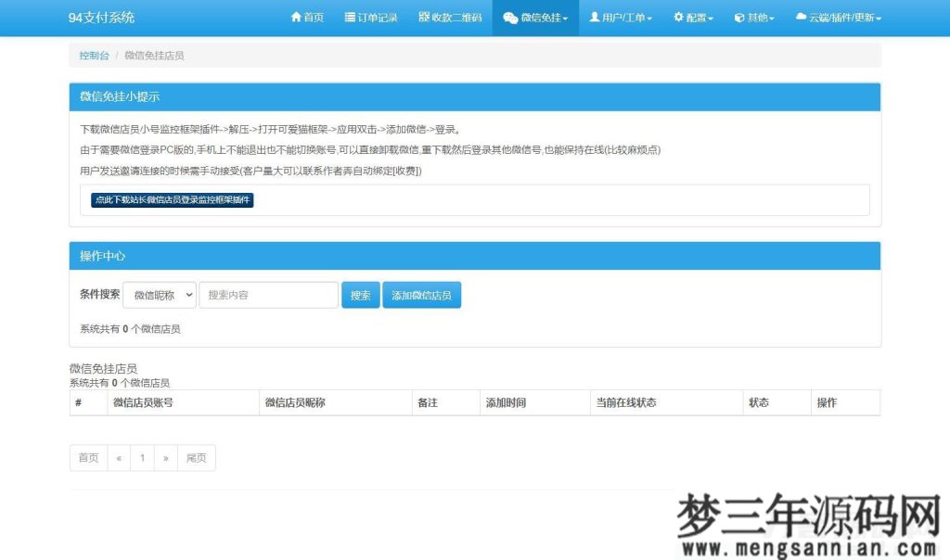Expand the 用户/工单 dropdown menu
The image size is (950, 560).
(x=620, y=17)
